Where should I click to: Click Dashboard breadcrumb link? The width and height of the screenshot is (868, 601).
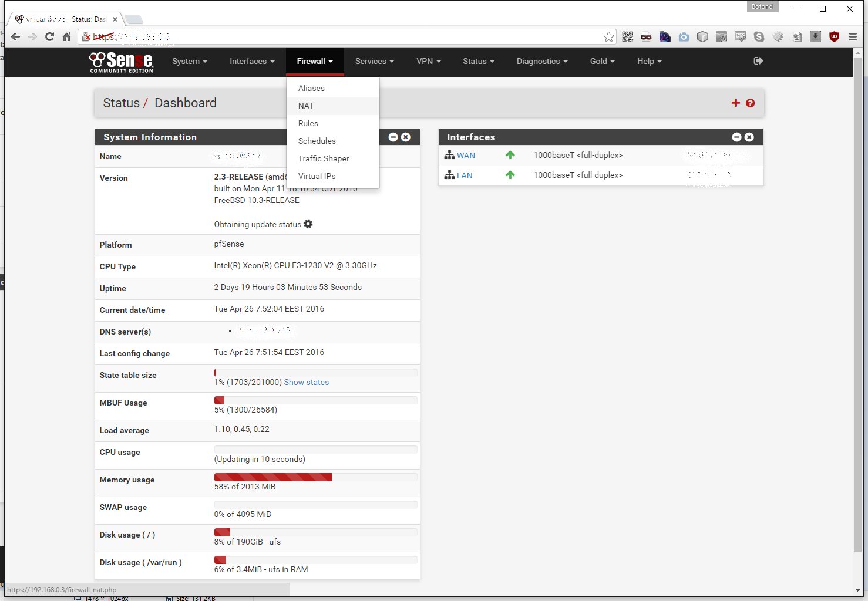pyautogui.click(x=186, y=103)
